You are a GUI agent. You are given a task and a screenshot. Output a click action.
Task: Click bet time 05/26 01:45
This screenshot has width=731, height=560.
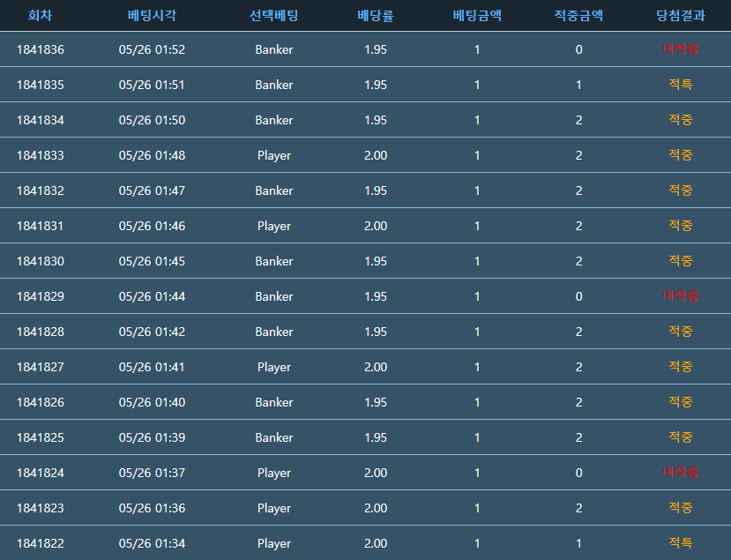click(152, 261)
